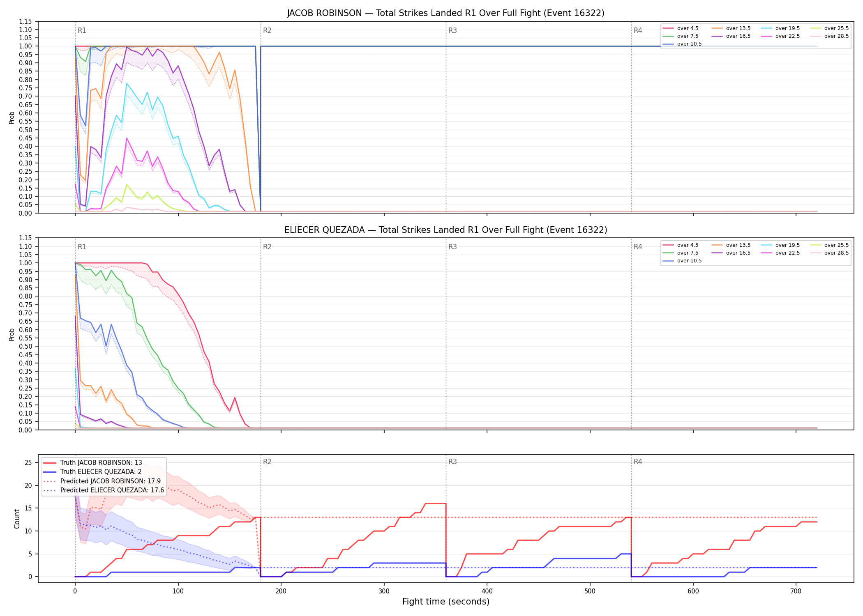This screenshot has height=616, width=863.
Task: Click the 'Fight time (seconds)' axis label
Action: click(446, 602)
